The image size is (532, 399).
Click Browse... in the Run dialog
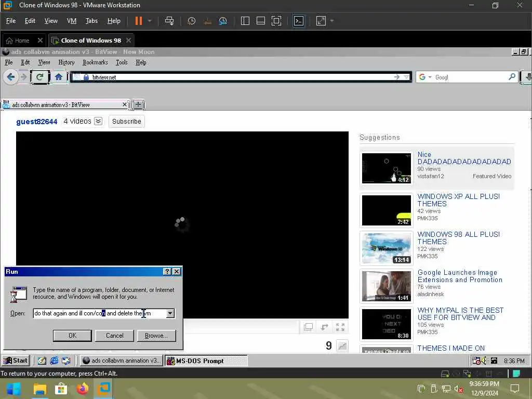156,336
